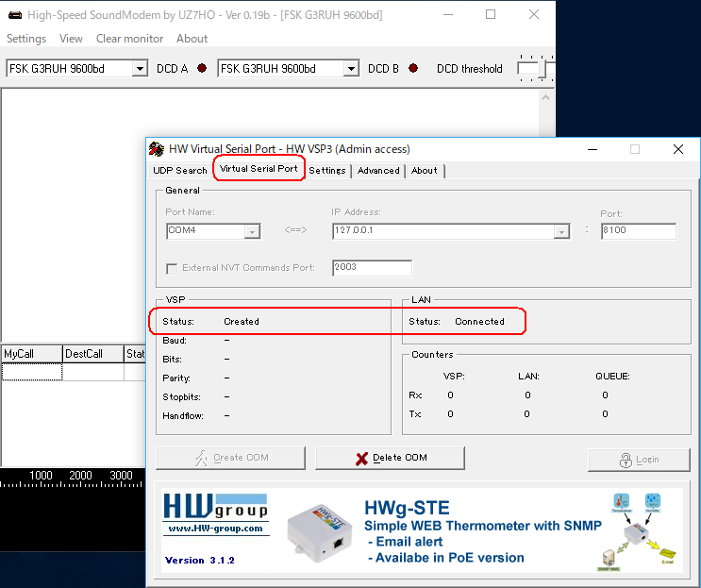Click the SNMP NMS server icon in banner
Viewport: 701px width, 588px height.
[609, 560]
